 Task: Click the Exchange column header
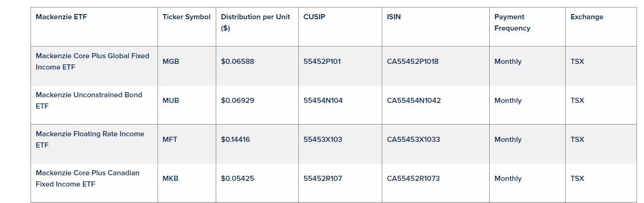[587, 17]
